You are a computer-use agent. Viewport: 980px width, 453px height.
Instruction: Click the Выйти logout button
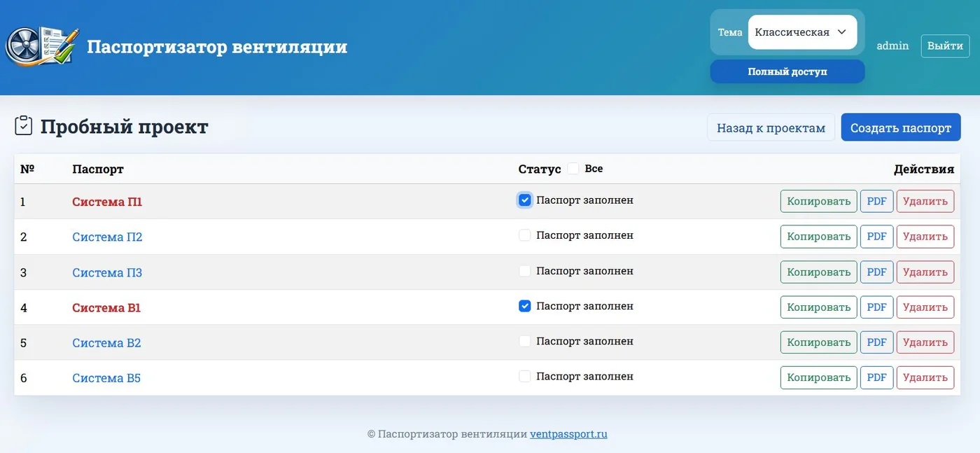tap(945, 46)
